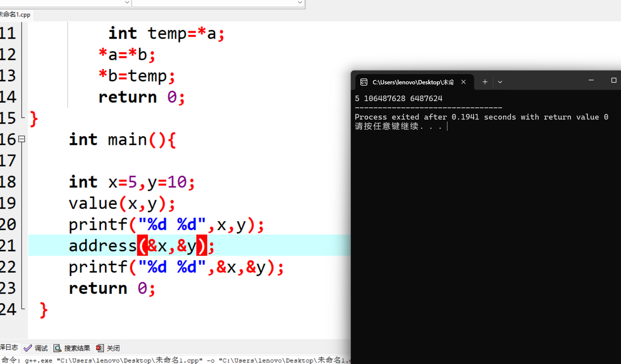Close the console tab with the X

coord(464,82)
